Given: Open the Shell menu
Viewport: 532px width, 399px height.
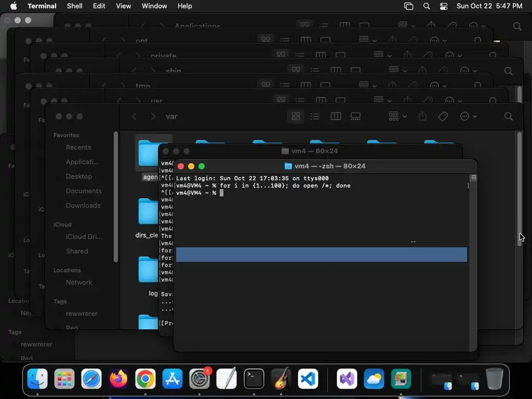Looking at the screenshot, I should click(75, 6).
